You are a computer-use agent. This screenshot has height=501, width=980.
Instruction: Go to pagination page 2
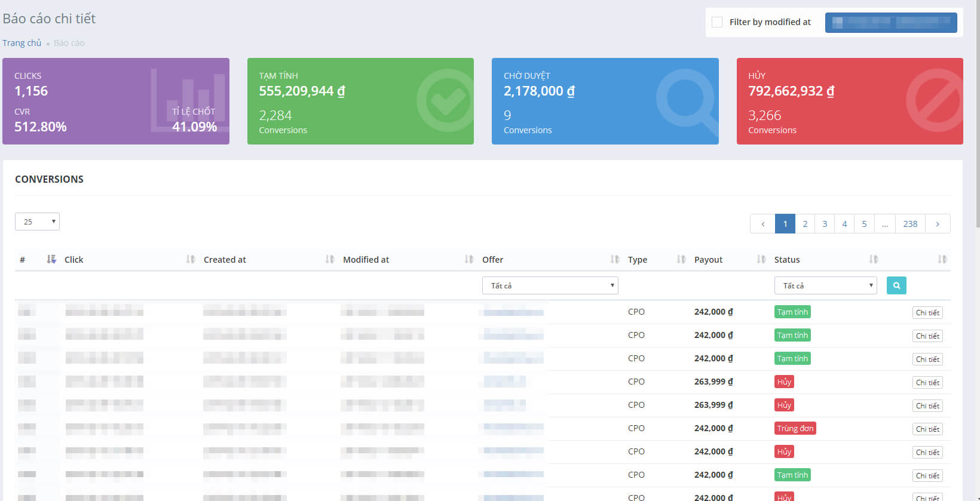[805, 224]
